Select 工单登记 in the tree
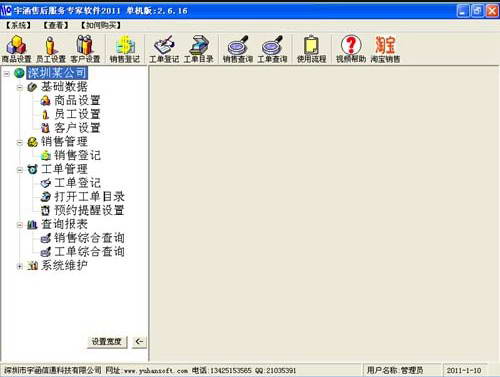Viewport: 500px width, 377px height. 77,183
